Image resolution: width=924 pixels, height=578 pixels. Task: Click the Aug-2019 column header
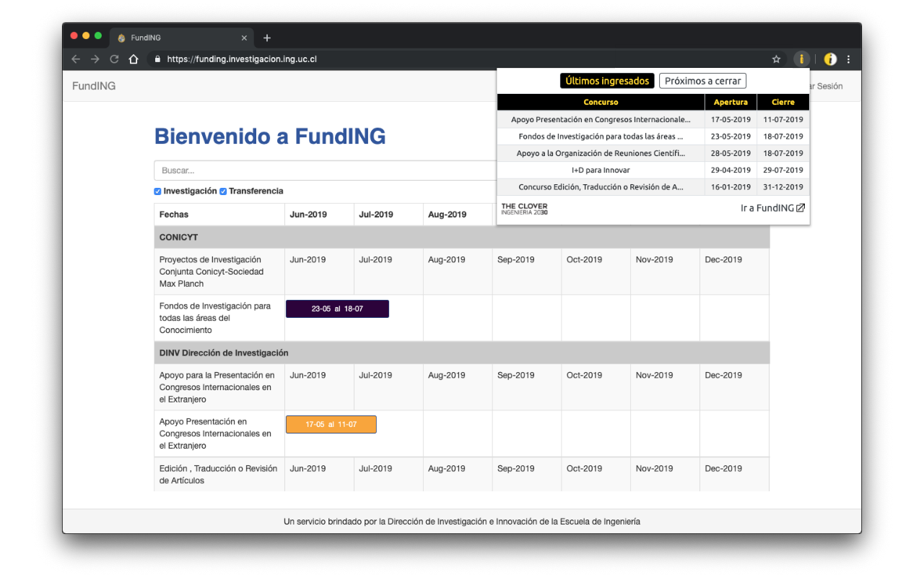pyautogui.click(x=458, y=215)
